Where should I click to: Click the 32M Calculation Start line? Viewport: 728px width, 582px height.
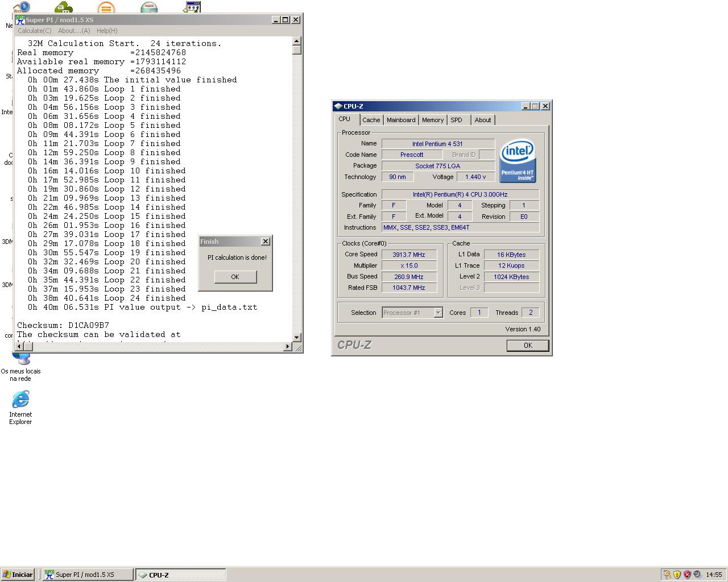pos(125,44)
